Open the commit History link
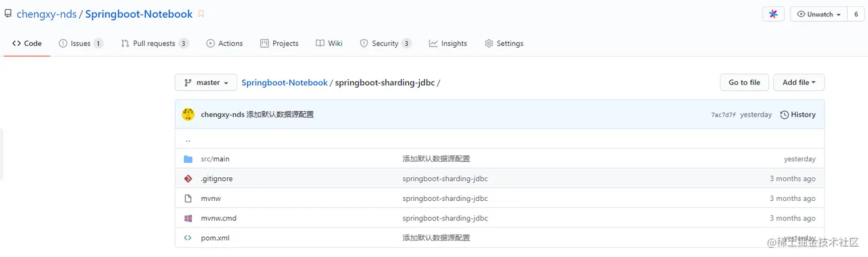Image resolution: width=868 pixels, height=257 pixels. pos(798,115)
